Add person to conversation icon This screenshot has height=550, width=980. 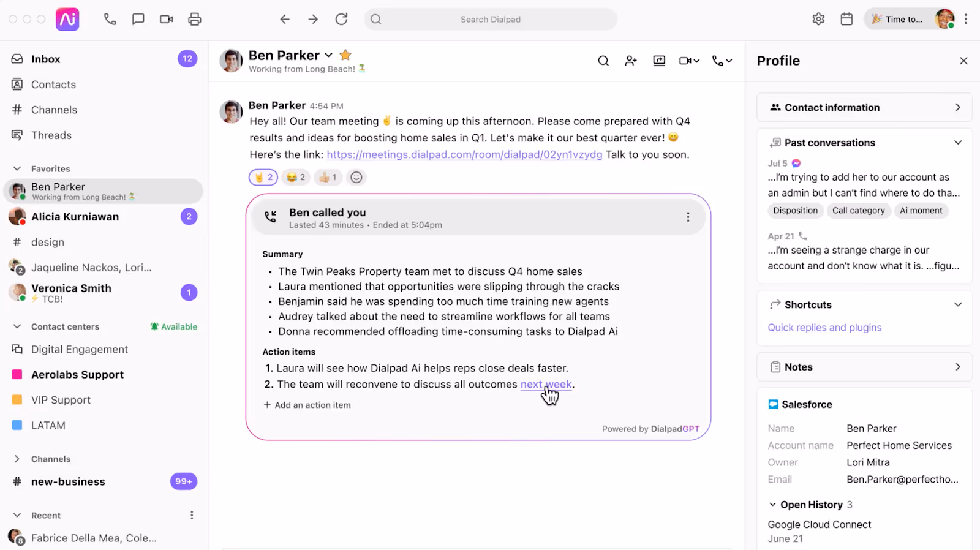point(631,61)
